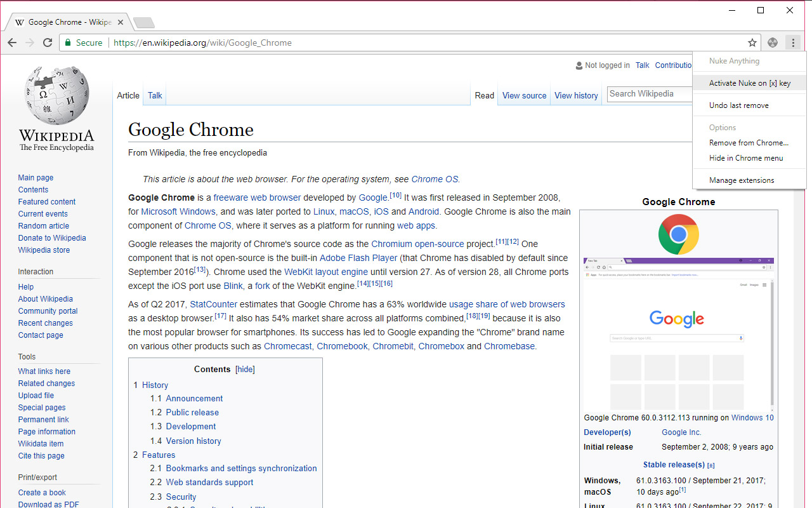
Task: Go to Community portal
Action: (x=48, y=311)
